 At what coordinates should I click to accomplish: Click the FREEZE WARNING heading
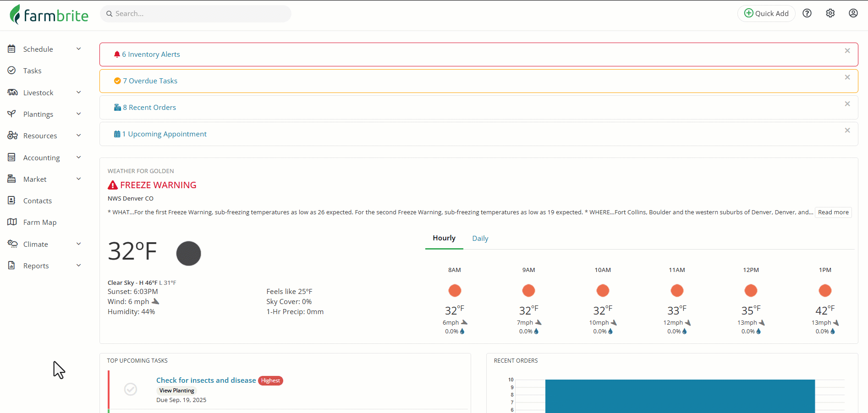click(x=158, y=185)
